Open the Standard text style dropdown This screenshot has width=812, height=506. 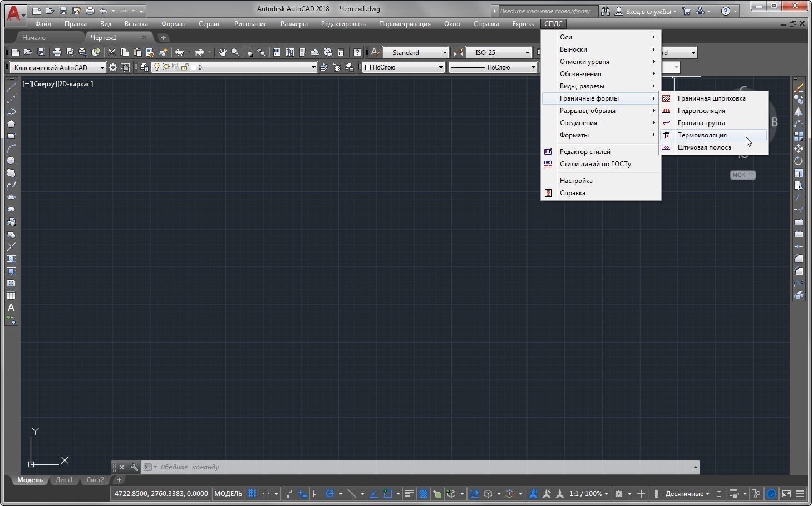[x=416, y=52]
